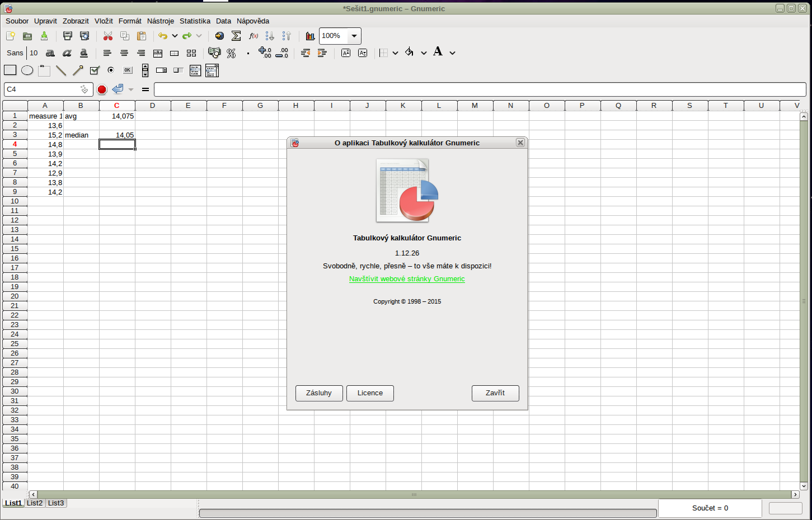Expand the cell borders dropdown arrow

(x=395, y=53)
